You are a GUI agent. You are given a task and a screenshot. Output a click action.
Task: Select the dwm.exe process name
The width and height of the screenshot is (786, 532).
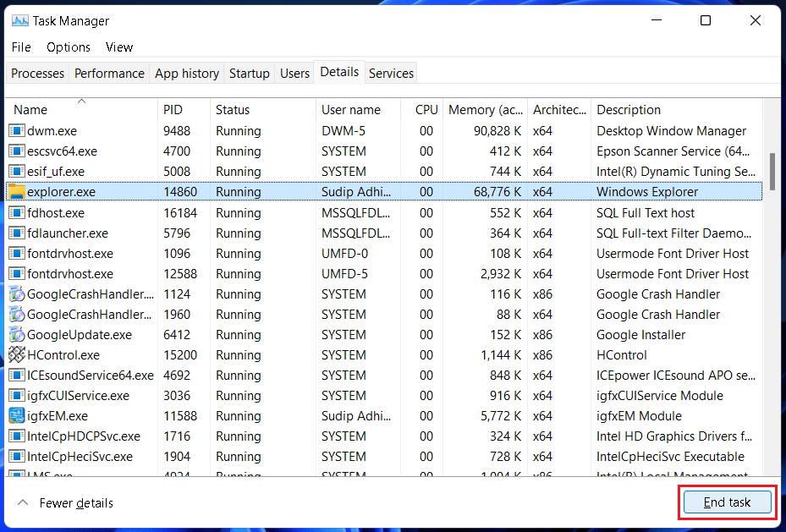click(52, 131)
